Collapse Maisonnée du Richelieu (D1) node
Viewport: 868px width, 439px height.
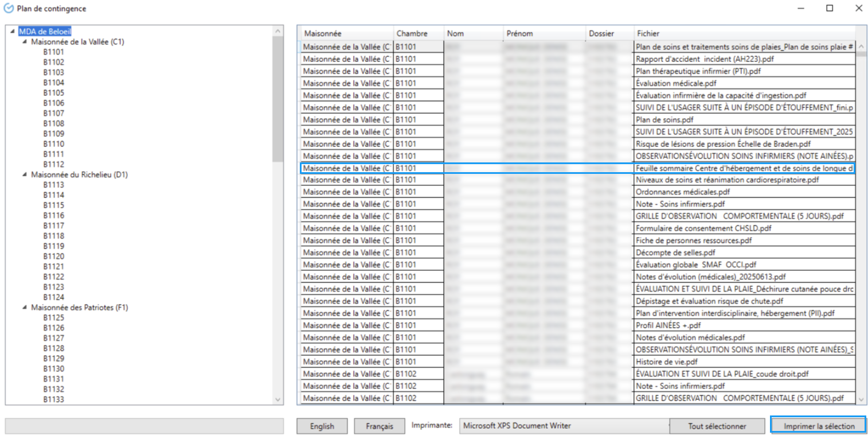[x=25, y=174]
